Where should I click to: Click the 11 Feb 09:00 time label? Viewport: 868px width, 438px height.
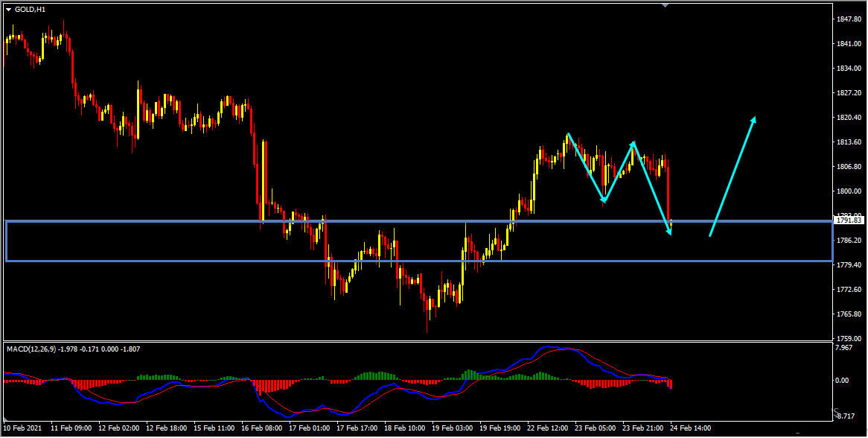(70, 428)
